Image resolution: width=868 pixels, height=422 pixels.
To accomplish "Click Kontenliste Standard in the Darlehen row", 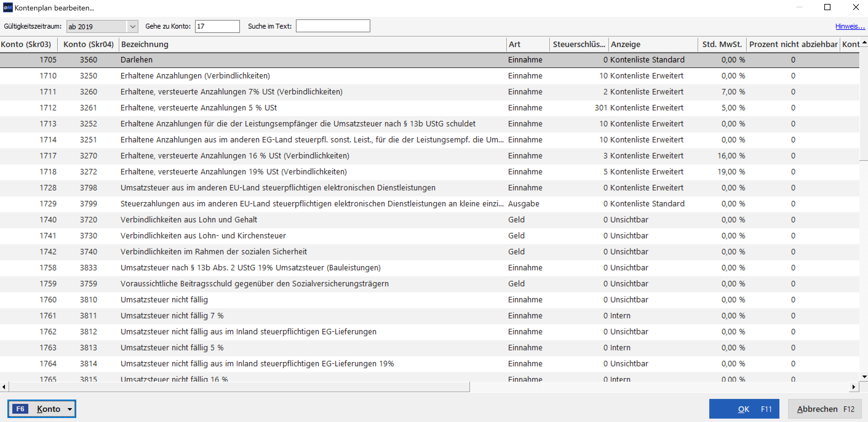I will pos(647,60).
